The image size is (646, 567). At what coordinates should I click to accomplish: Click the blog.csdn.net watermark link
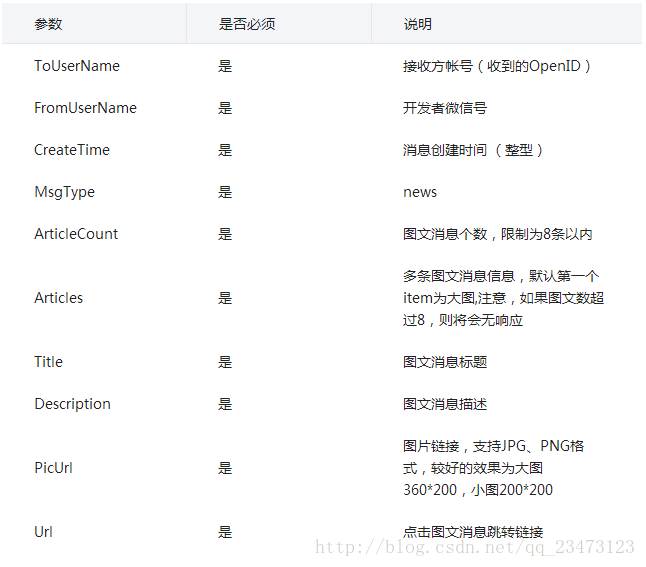point(474,547)
